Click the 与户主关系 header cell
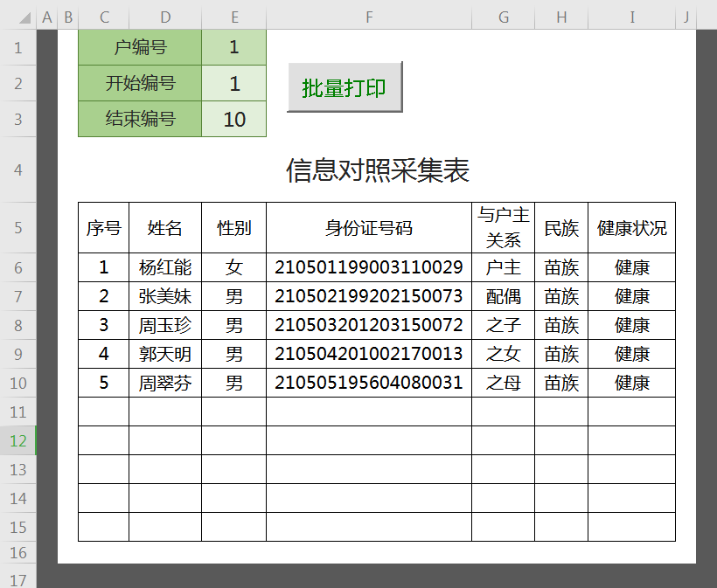Viewport: 717px width, 588px height. (504, 227)
